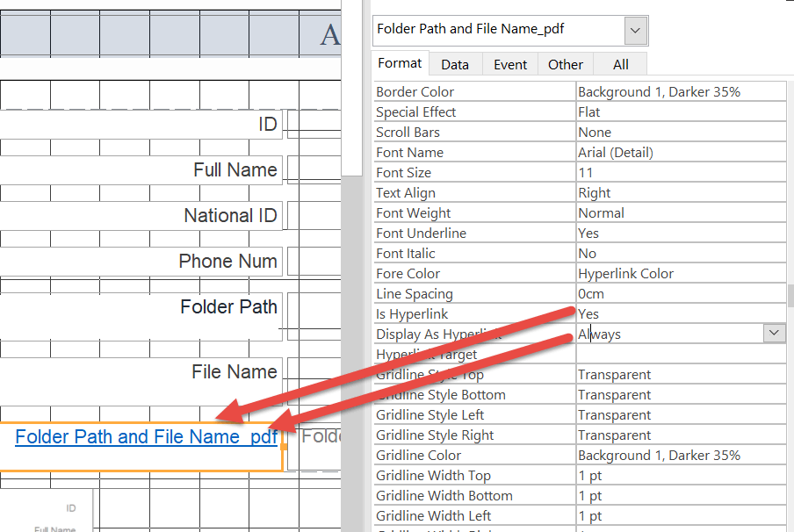Click the Font Size value 11
794x532 pixels.
click(681, 173)
